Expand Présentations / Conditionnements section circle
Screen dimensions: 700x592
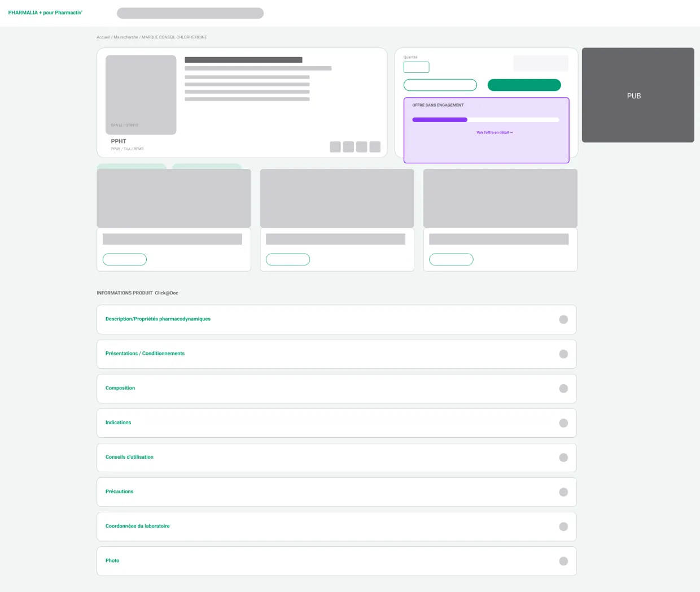point(563,354)
